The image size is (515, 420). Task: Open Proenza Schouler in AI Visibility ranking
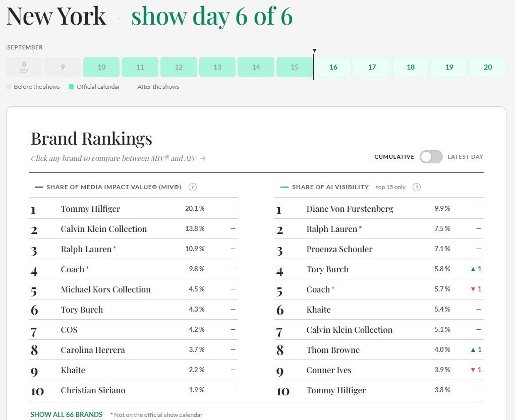[x=339, y=249]
